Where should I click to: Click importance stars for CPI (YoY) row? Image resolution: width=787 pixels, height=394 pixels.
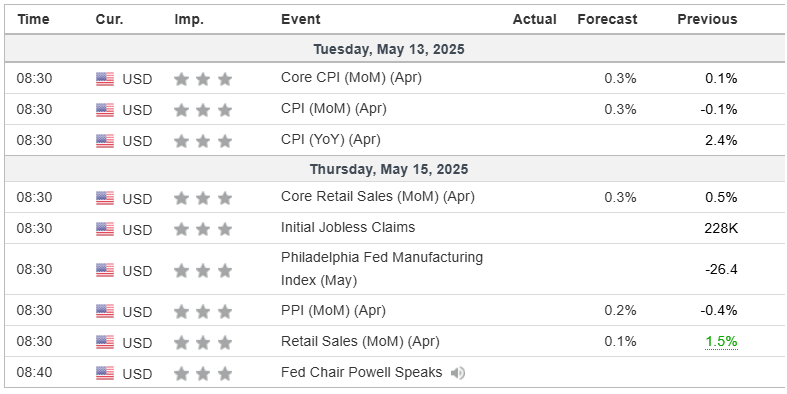pos(203,141)
